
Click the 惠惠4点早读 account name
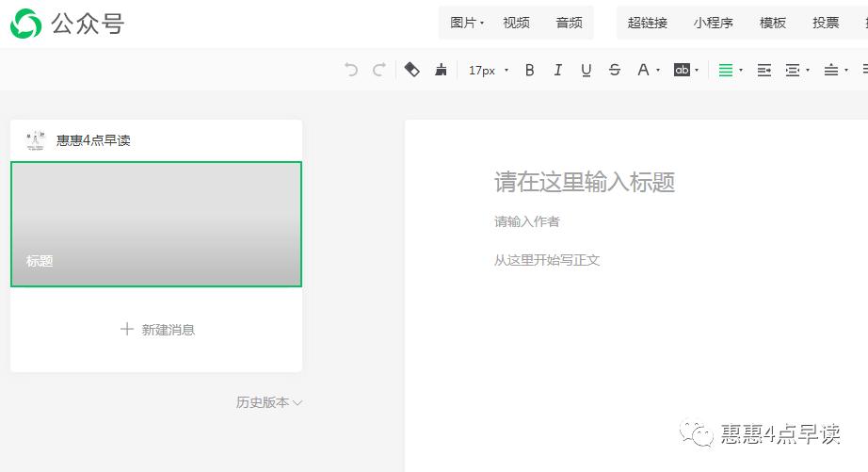tap(93, 140)
